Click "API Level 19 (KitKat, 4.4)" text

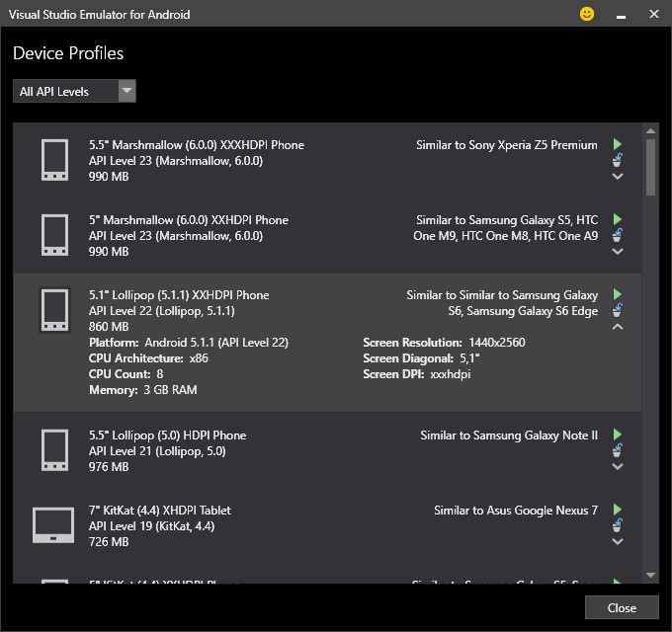(x=152, y=525)
